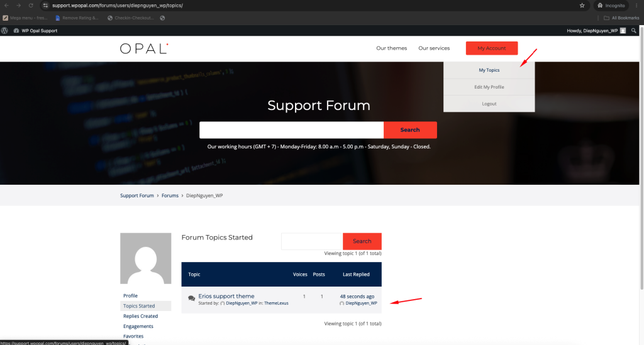The image size is (644, 345).
Task: Open Favorites sidebar link
Action: (x=133, y=336)
